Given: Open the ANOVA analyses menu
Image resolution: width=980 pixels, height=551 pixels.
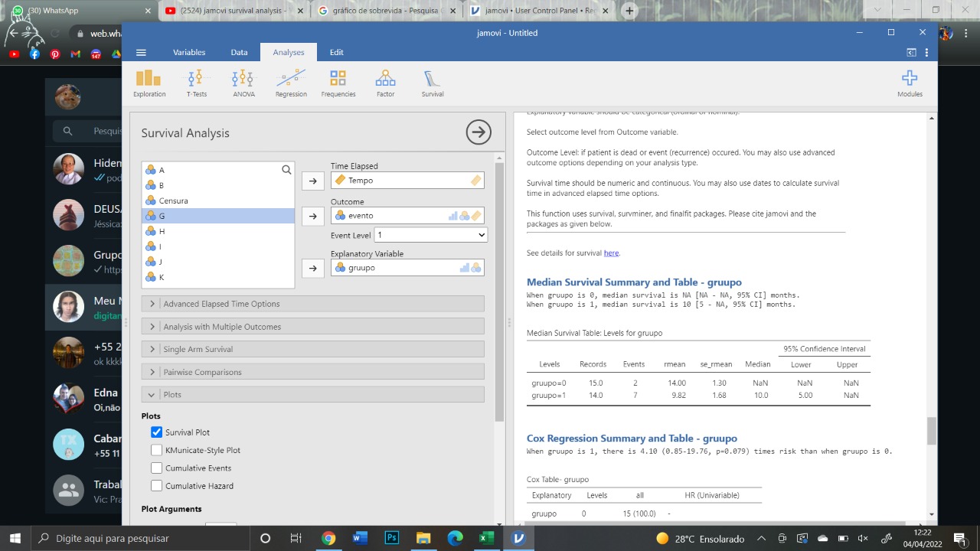Looking at the screenshot, I should (243, 83).
